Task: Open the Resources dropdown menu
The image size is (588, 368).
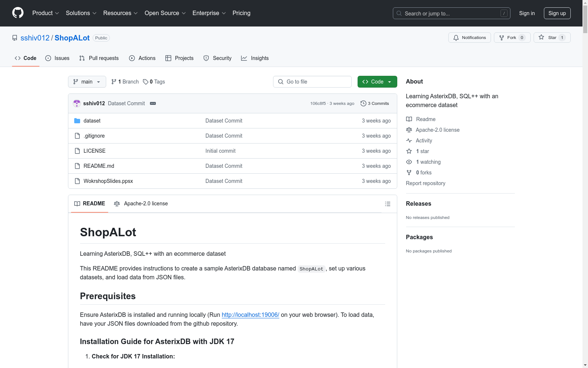Action: point(121,13)
